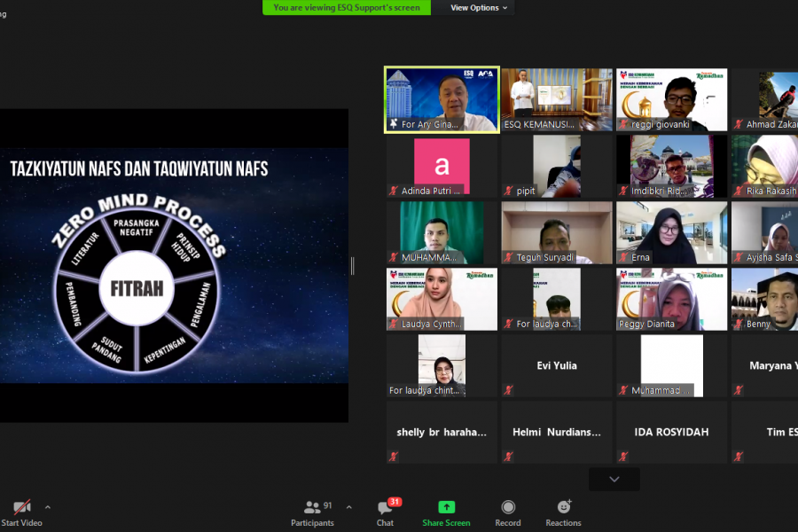Viewport: 798px width, 532px height.
Task: Click the 'You are viewing ESQ Support's screen' banner
Action: pos(347,8)
